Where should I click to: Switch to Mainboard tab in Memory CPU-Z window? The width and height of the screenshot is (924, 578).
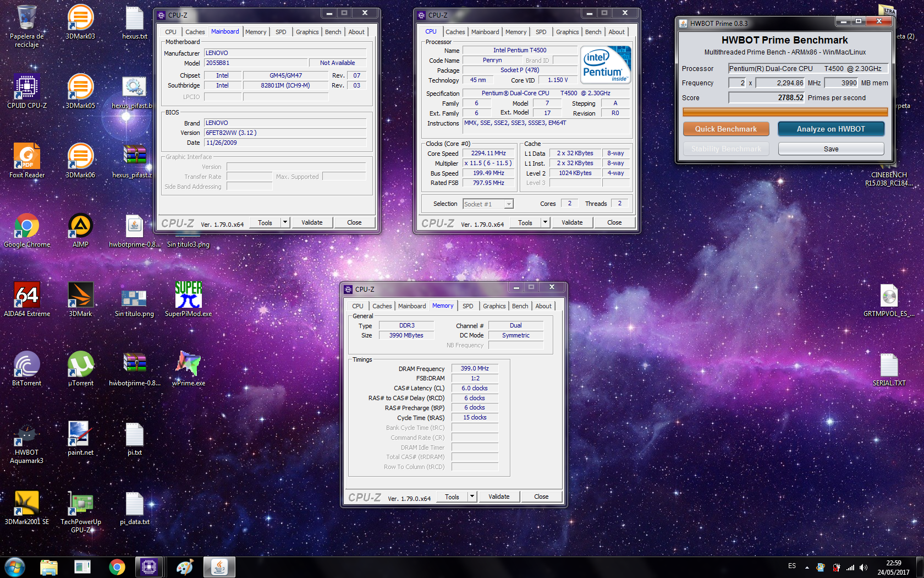point(412,306)
